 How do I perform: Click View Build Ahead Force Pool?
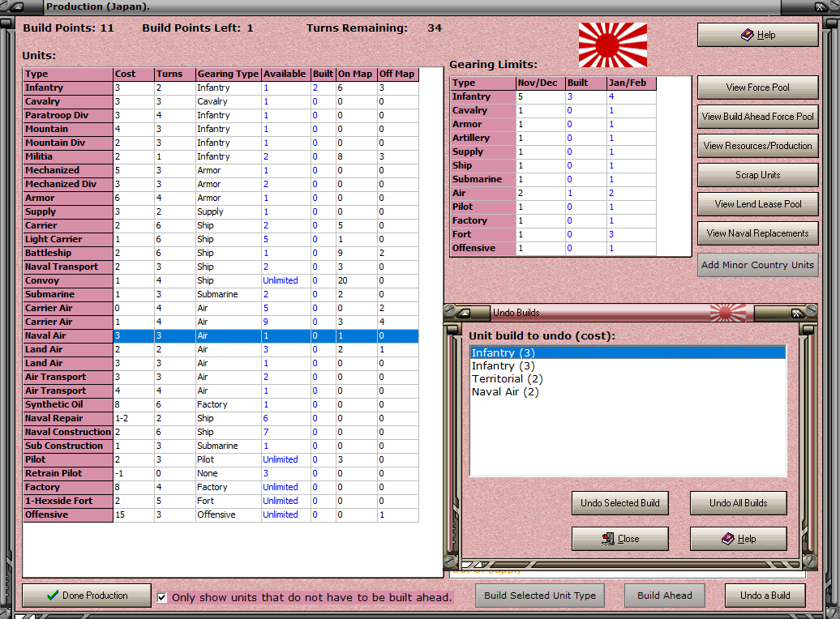757,117
